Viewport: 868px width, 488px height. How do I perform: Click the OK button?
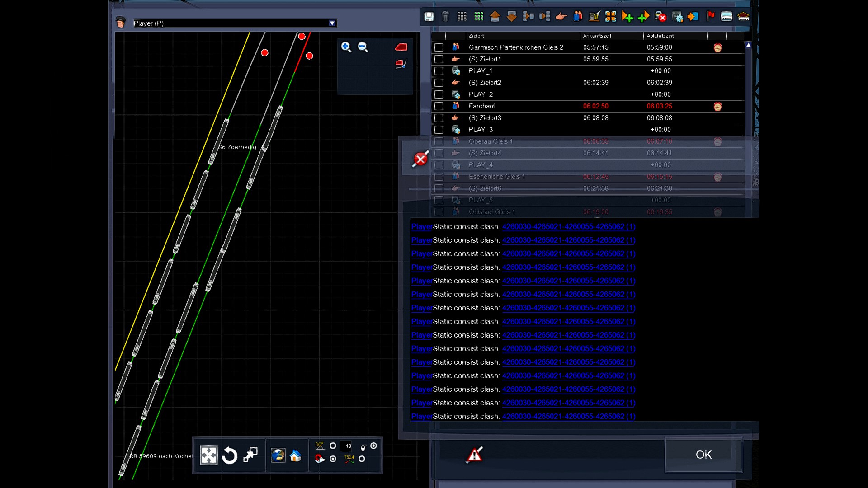703,455
